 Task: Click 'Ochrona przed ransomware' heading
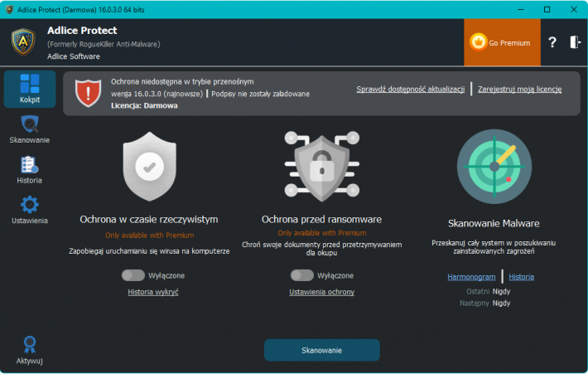(x=322, y=219)
